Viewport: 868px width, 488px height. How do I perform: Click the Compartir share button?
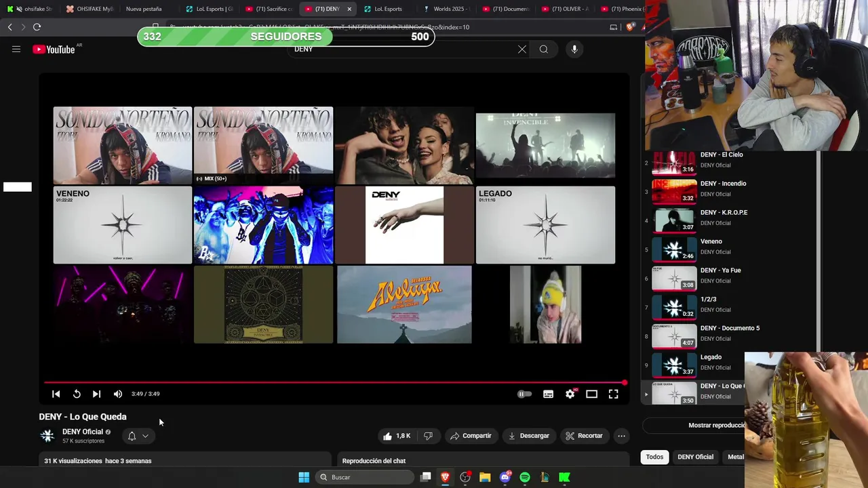click(x=471, y=436)
